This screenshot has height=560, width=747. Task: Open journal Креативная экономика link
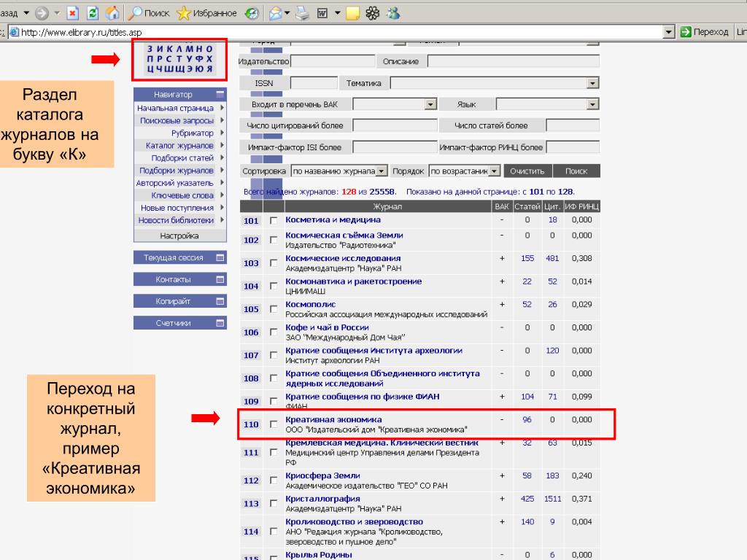333,419
